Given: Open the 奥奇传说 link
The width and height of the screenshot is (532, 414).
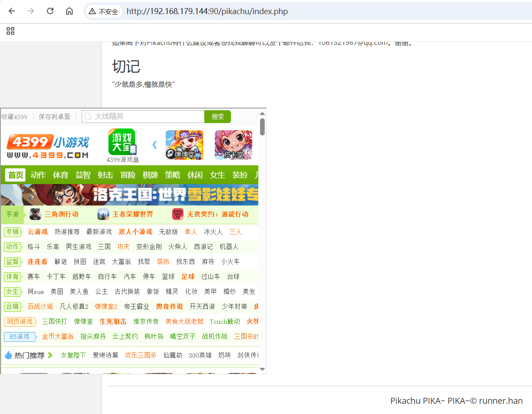Looking at the screenshot, I should click(170, 306).
